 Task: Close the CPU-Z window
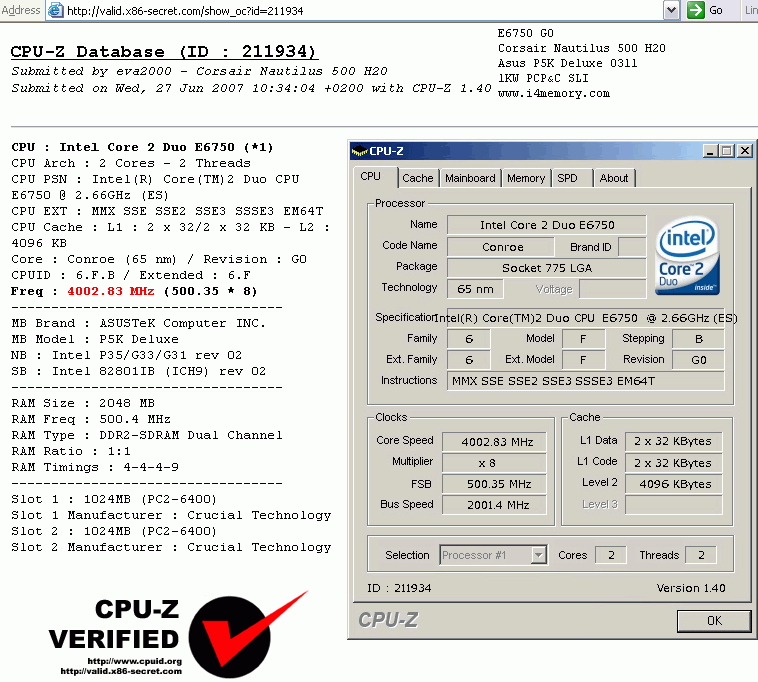click(x=745, y=151)
